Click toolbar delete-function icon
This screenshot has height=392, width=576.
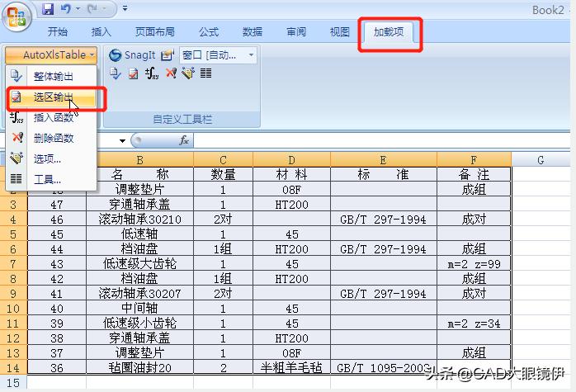point(171,73)
